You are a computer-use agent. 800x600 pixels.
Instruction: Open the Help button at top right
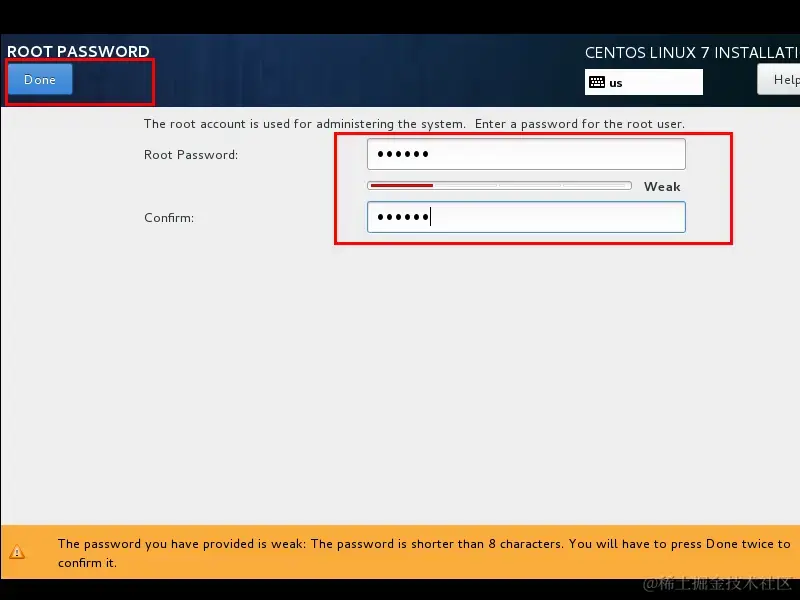click(779, 80)
